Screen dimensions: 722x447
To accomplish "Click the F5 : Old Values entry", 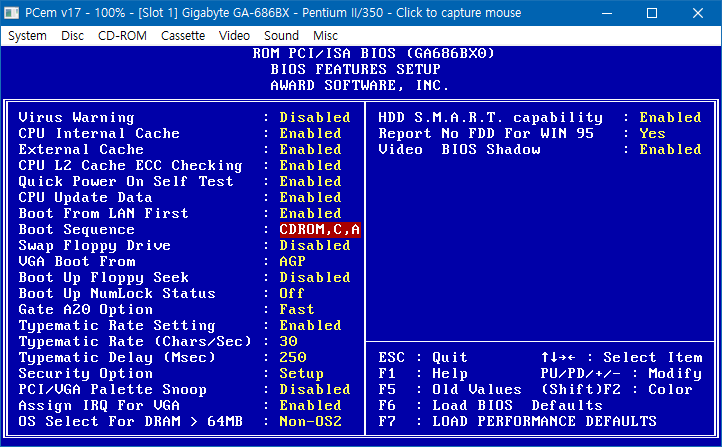I will 450,389.
